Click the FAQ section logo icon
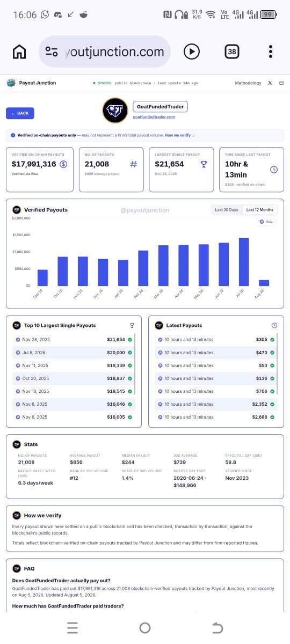Viewport: 290px width, 644px height. 16,568
